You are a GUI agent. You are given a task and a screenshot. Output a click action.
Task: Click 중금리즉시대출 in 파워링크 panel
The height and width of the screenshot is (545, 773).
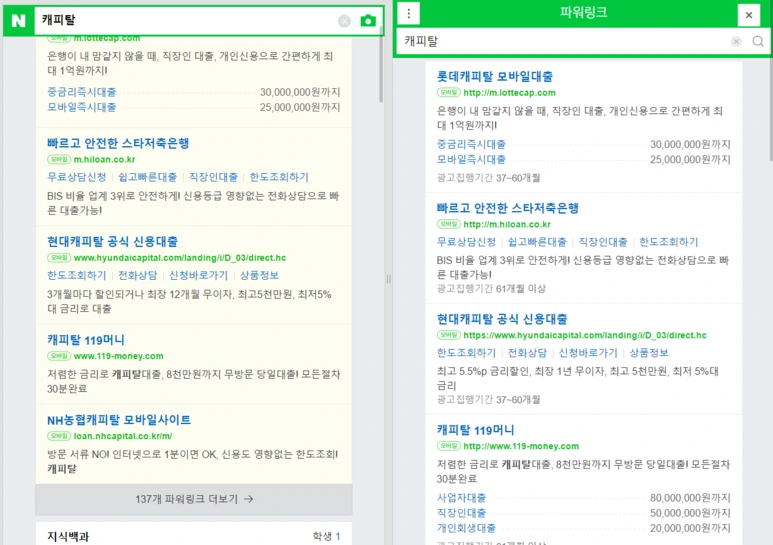coord(471,144)
